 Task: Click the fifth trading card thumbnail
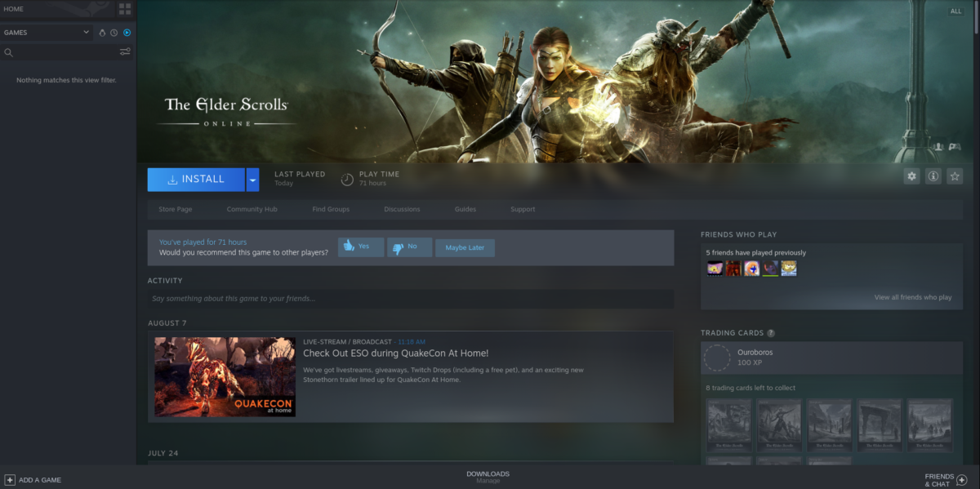(930, 425)
